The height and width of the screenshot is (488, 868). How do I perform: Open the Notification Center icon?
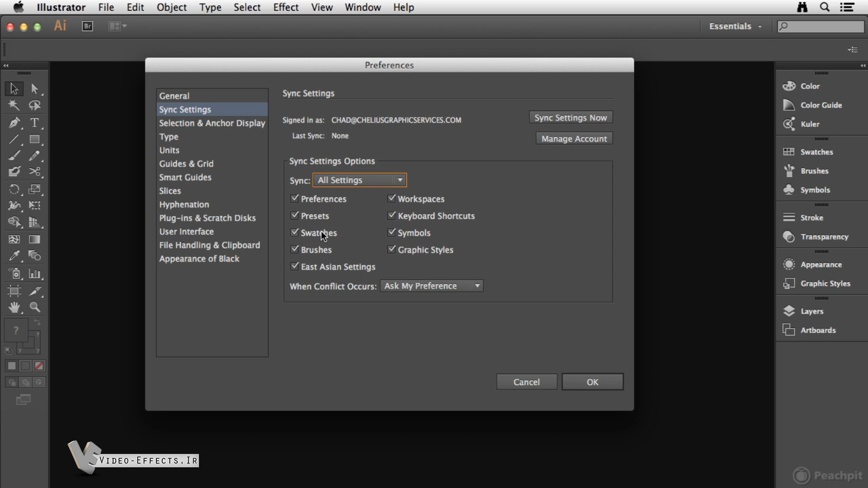click(847, 7)
